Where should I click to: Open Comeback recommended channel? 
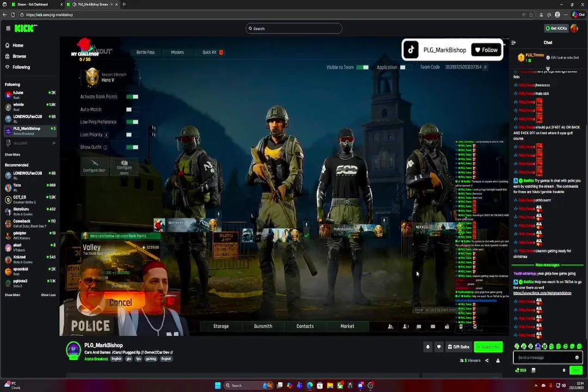tap(30, 223)
